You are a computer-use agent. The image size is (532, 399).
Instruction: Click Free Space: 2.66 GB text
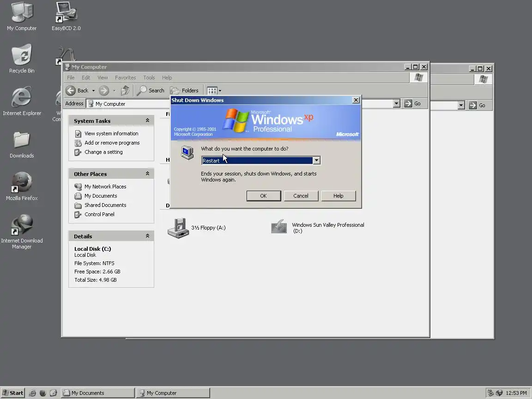(x=97, y=272)
